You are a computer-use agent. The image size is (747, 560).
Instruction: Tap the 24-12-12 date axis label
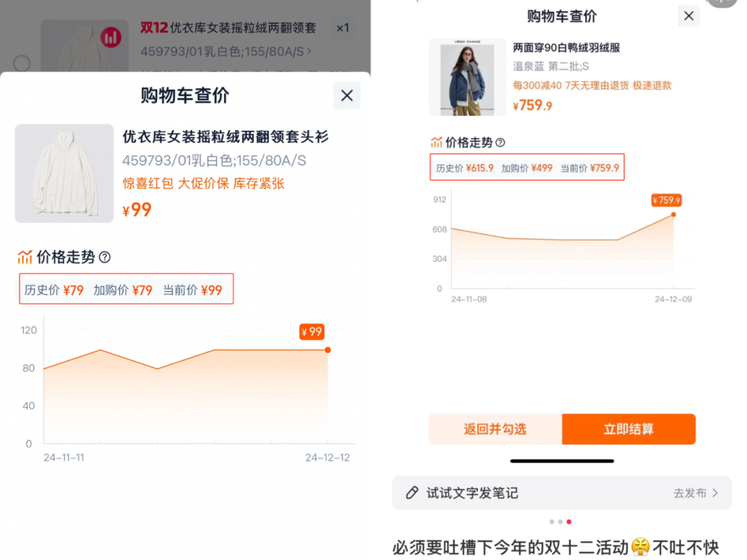[328, 458]
